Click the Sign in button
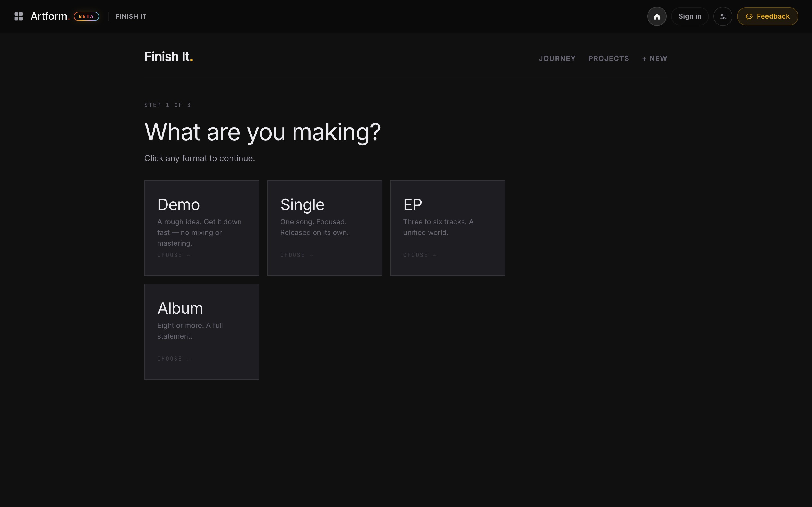 click(690, 16)
